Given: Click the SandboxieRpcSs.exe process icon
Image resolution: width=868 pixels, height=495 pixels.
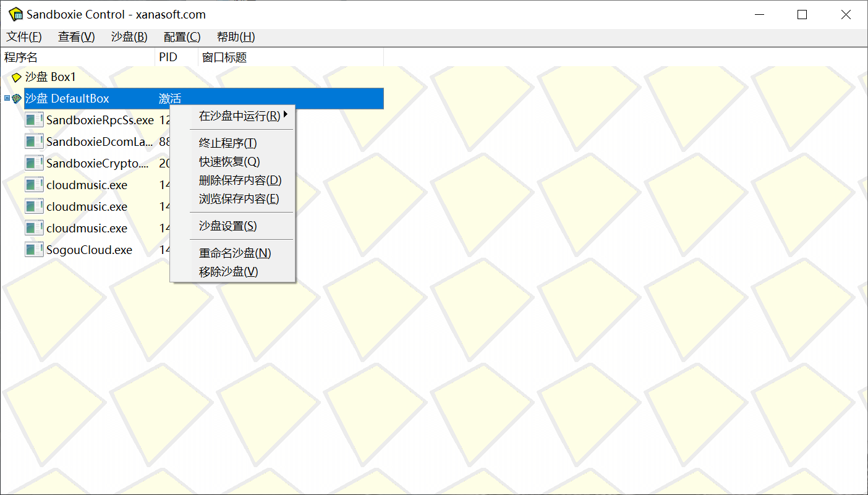Looking at the screenshot, I should point(34,120).
